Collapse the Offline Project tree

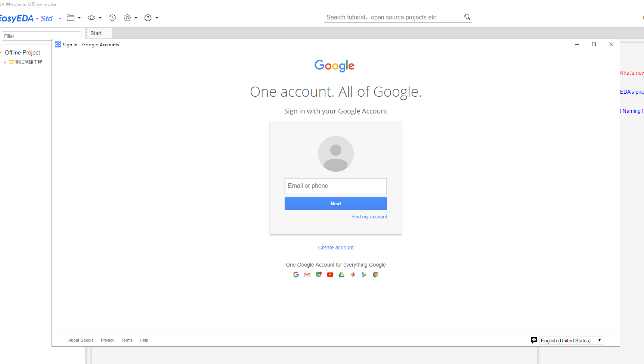pos(1,53)
